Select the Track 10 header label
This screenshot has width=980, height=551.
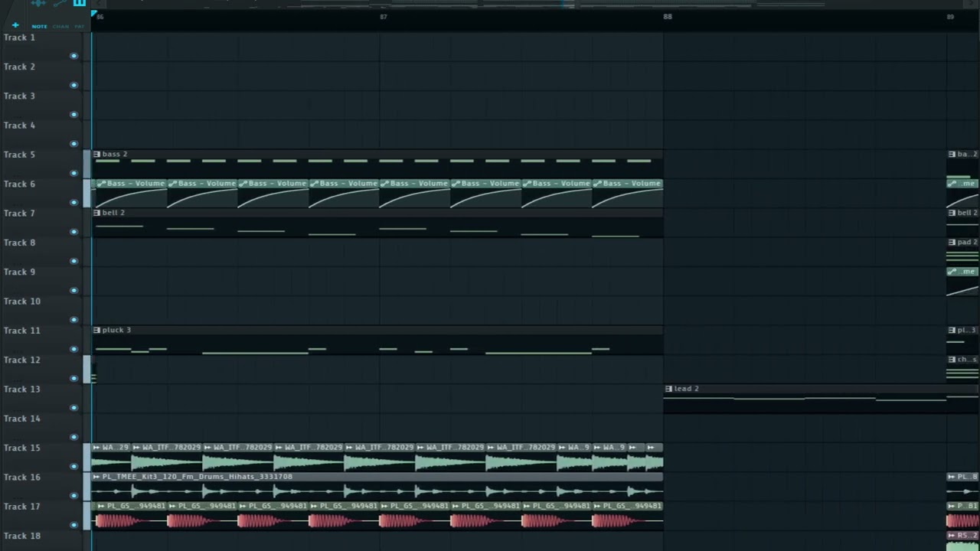click(21, 301)
